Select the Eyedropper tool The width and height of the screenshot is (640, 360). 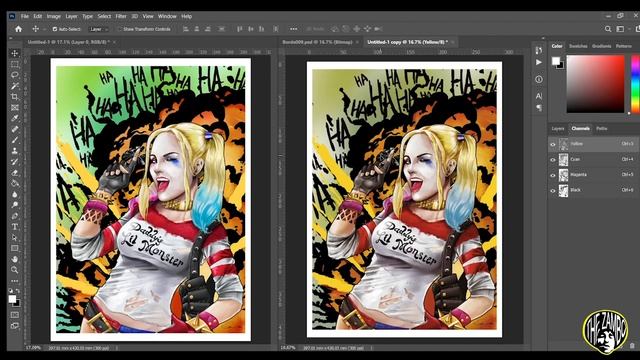coord(15,118)
